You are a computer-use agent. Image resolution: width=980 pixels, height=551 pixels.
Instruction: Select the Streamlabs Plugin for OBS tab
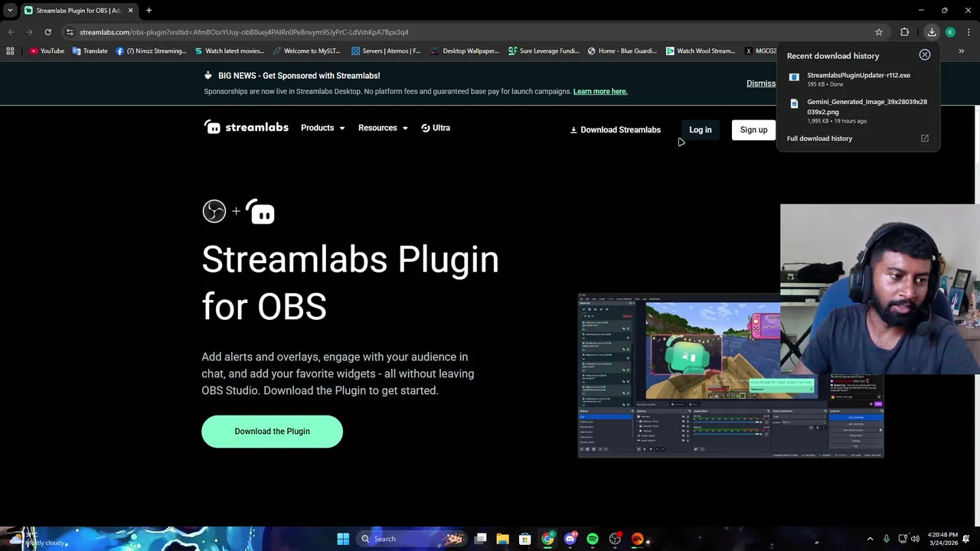coord(78,11)
